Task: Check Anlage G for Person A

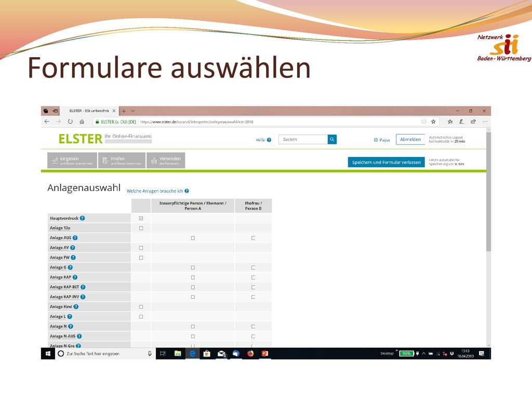Action: (x=193, y=268)
